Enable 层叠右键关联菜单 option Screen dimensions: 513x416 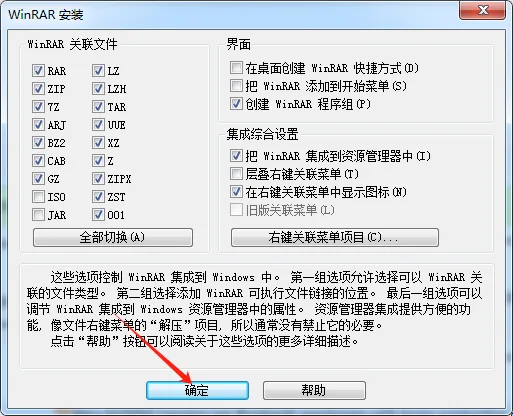[x=236, y=173]
